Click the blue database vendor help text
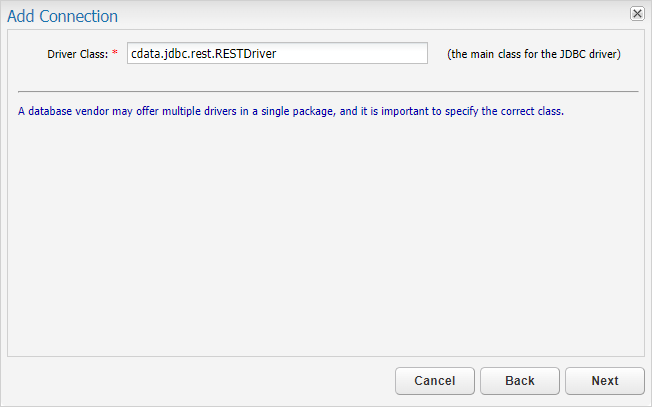Screen dimensions: 652x407 click(x=291, y=111)
